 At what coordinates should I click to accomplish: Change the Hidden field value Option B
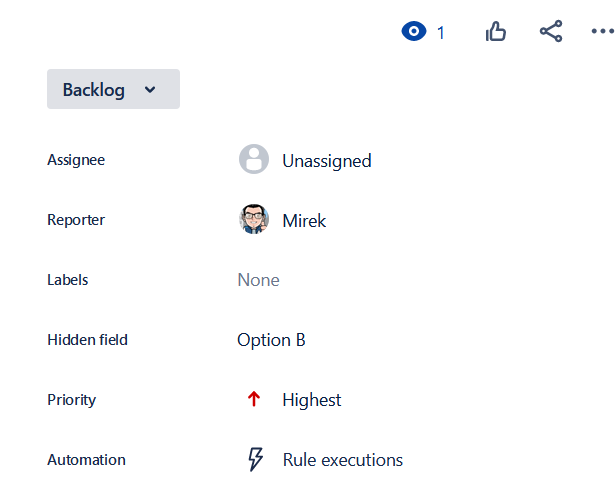pyautogui.click(x=271, y=340)
